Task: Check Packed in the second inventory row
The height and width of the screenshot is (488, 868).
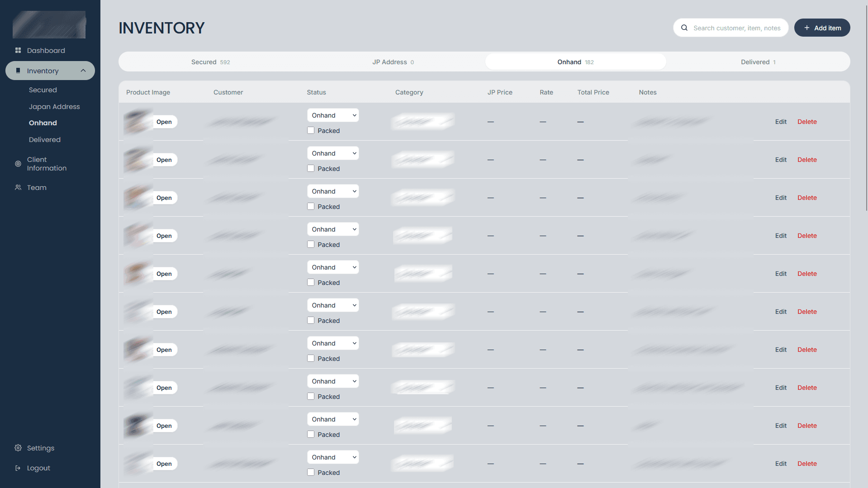Action: (x=311, y=168)
